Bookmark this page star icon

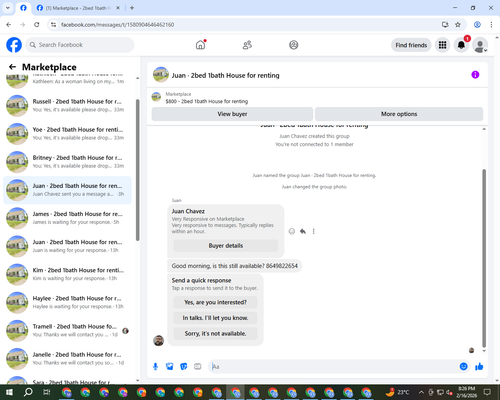click(x=458, y=25)
